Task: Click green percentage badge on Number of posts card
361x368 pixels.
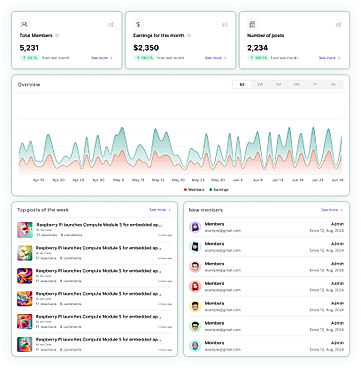Action: pos(258,58)
